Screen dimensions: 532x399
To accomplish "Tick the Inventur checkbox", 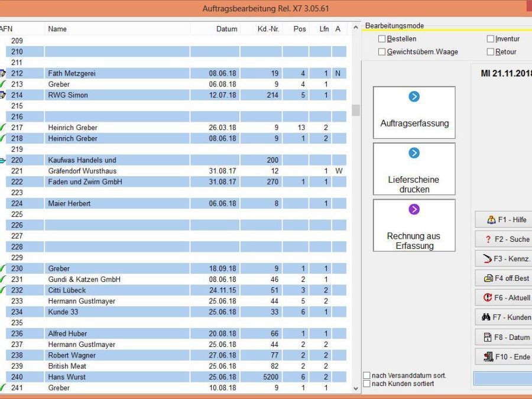I will coord(490,39).
